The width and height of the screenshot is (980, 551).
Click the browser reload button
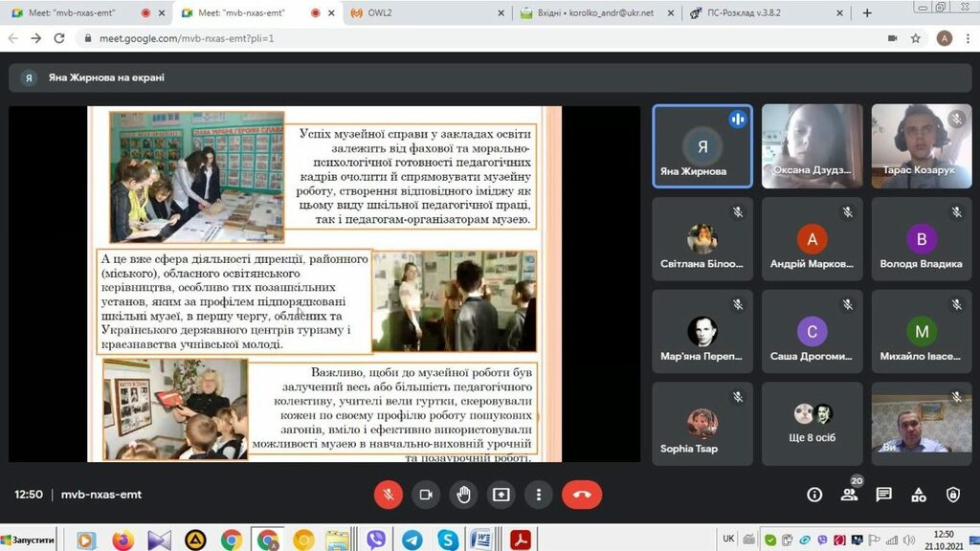[59, 38]
